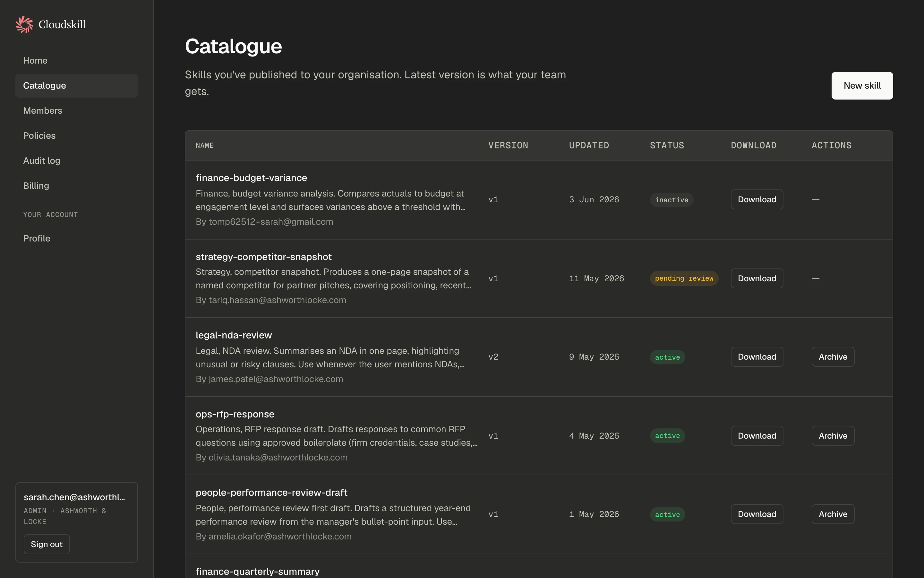Open the finance-quarterly-summary skill name

(x=257, y=572)
